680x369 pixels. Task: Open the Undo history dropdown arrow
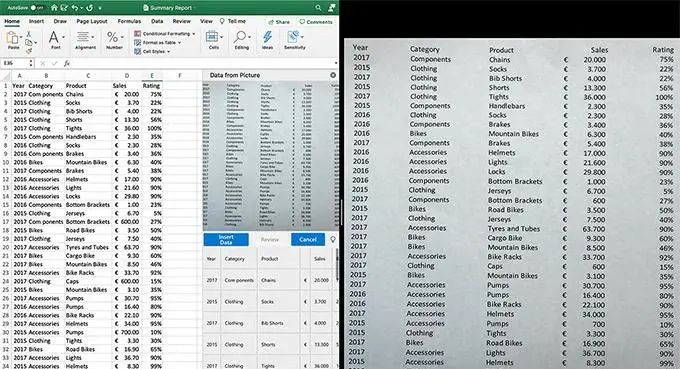tap(81, 8)
